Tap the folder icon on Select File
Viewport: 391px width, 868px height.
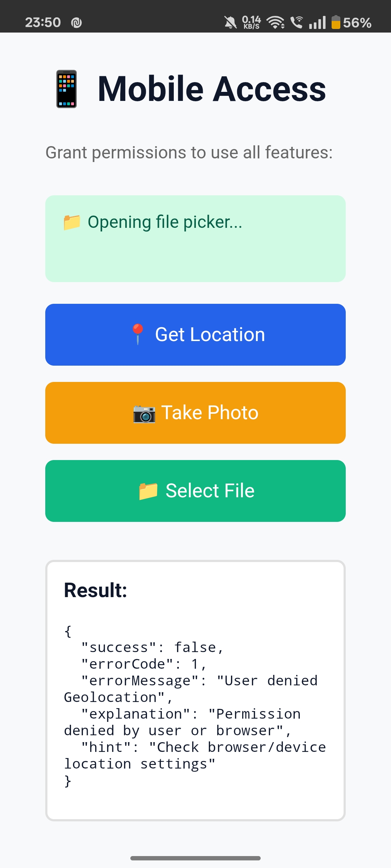[148, 491]
